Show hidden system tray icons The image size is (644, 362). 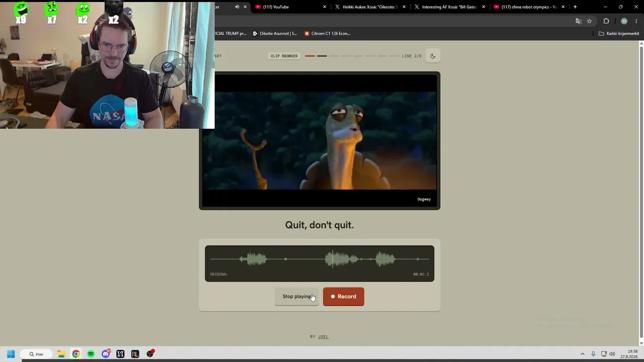point(583,354)
